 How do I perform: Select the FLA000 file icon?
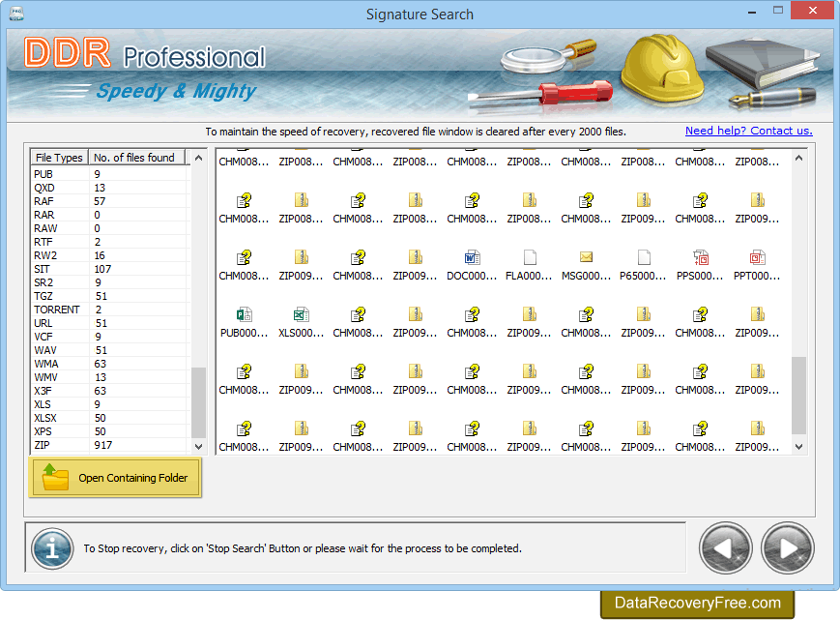(530, 257)
